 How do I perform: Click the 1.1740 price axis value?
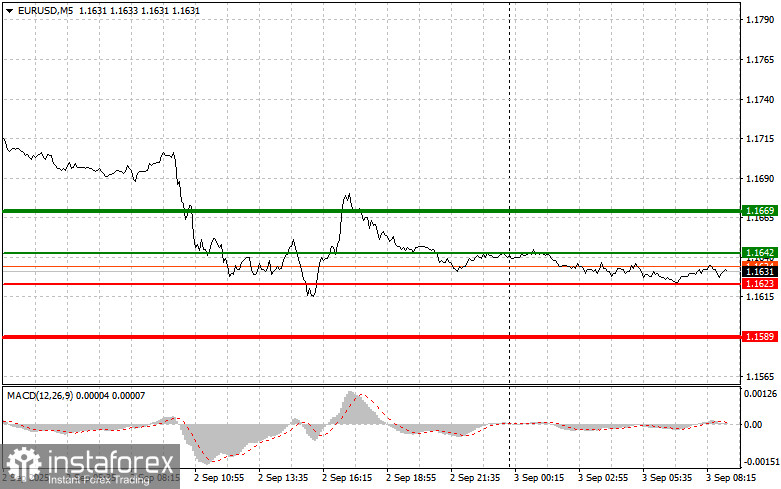(x=760, y=100)
